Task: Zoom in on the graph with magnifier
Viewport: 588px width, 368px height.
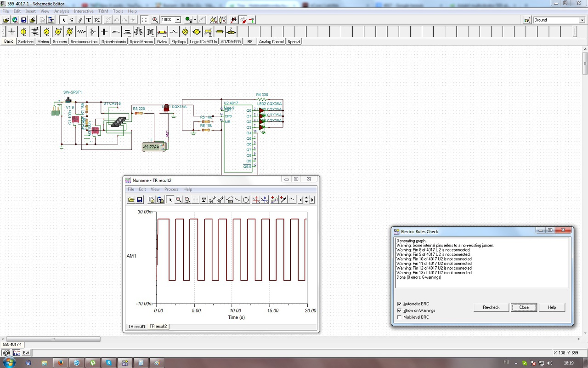Action: [179, 200]
